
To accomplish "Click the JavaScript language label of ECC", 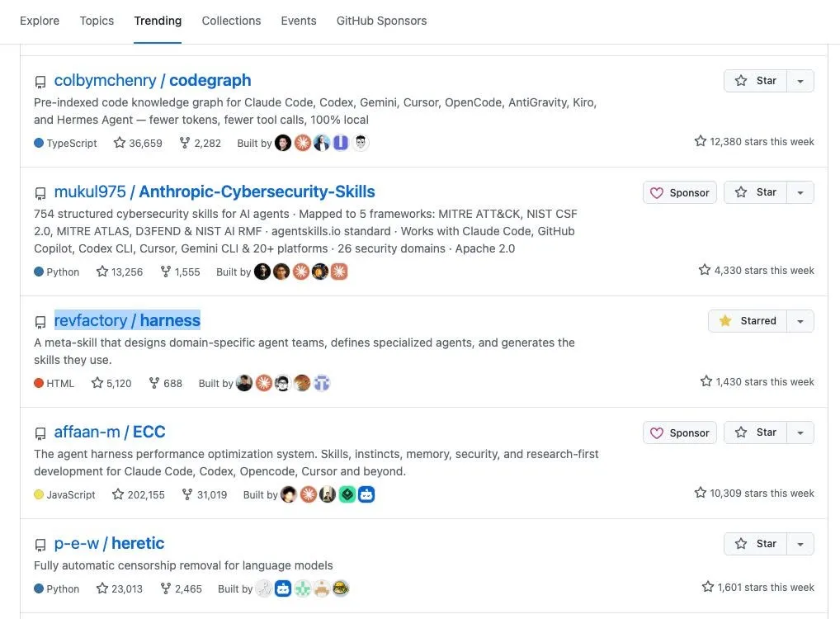I will click(71, 494).
